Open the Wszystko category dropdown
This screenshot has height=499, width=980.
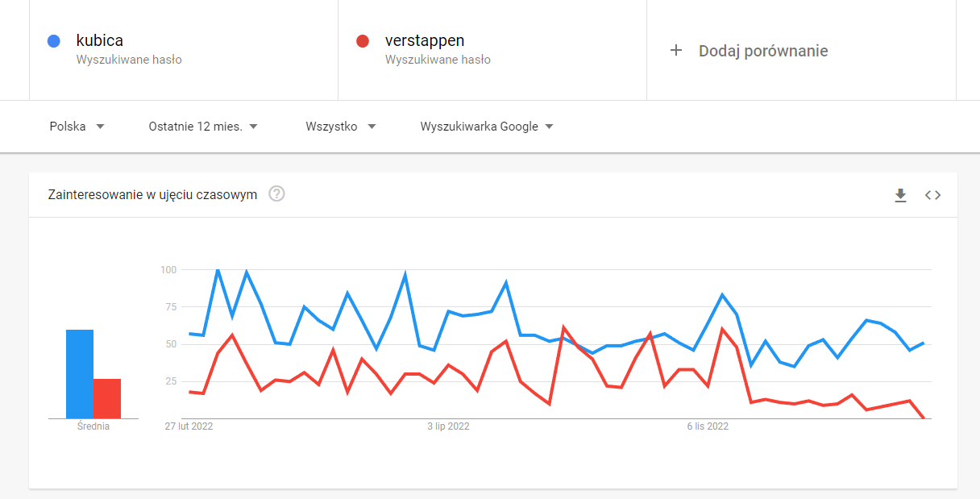341,127
